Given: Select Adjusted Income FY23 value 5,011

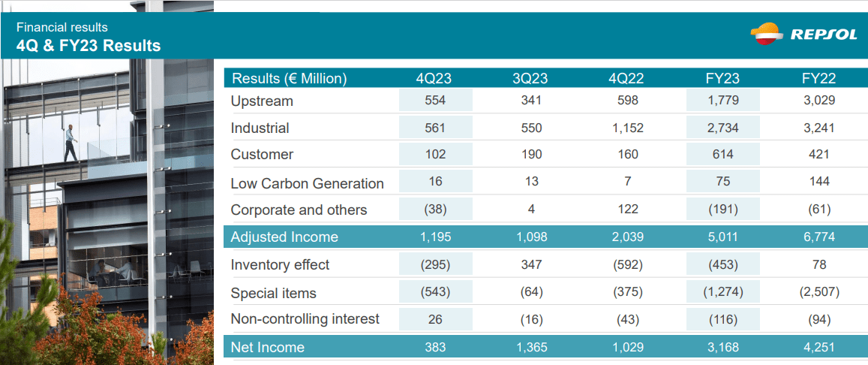Looking at the screenshot, I should point(723,237).
